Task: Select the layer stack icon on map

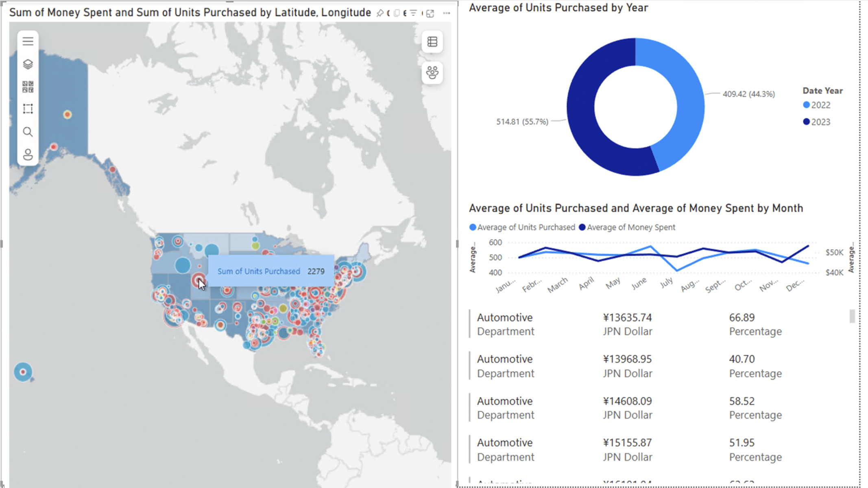Action: pos(28,64)
